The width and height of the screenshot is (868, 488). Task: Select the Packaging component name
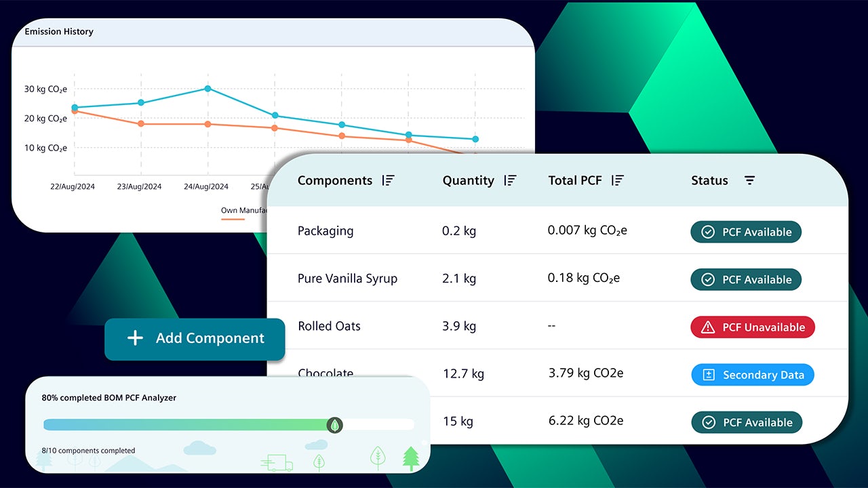(x=325, y=230)
